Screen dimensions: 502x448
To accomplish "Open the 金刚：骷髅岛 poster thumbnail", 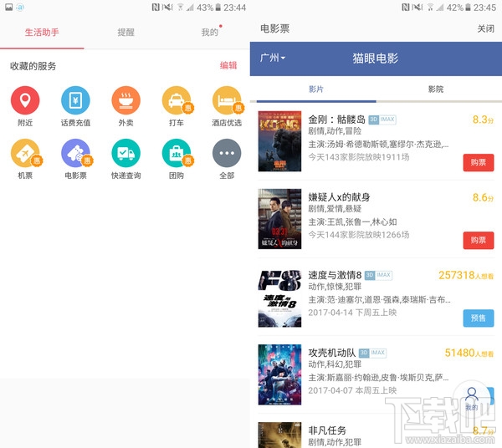I will (x=279, y=141).
